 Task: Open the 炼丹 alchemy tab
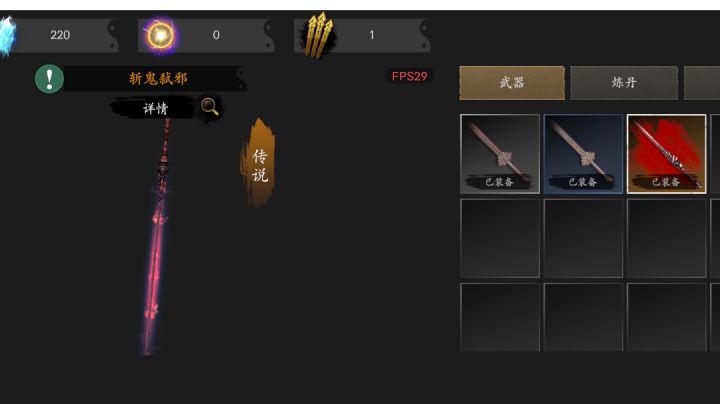624,83
